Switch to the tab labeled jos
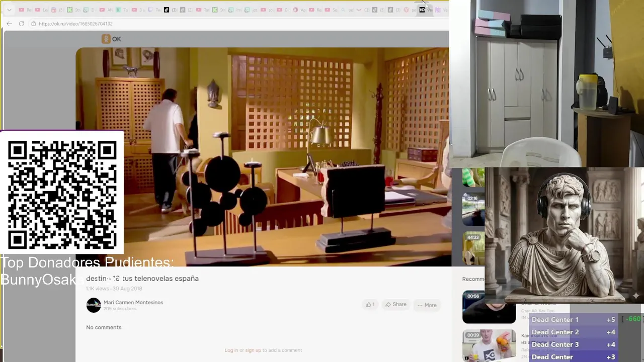 (x=251, y=10)
